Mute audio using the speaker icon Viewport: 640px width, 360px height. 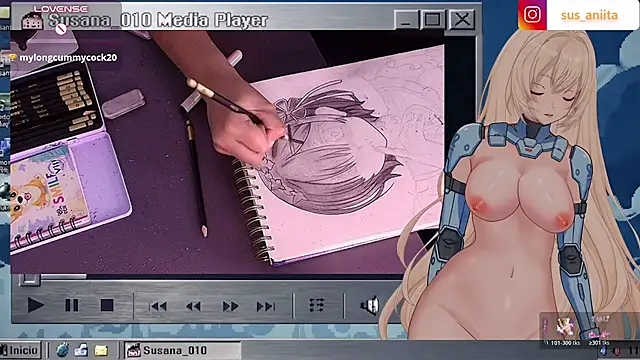click(x=370, y=306)
